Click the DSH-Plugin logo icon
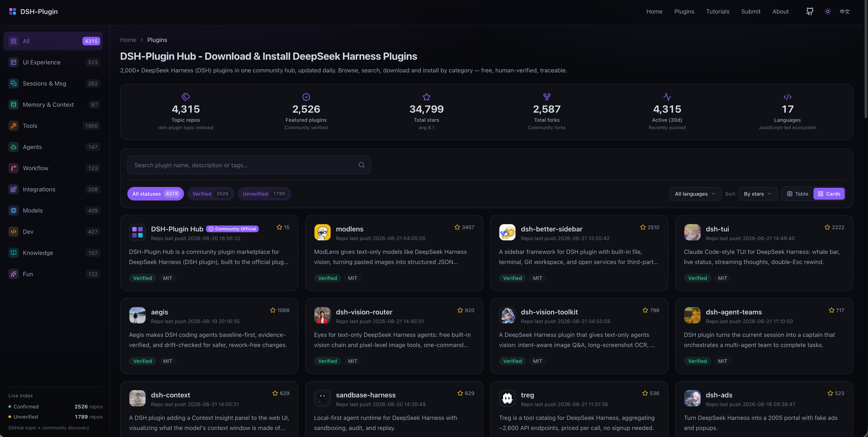Image resolution: width=868 pixels, height=437 pixels. coord(12,11)
